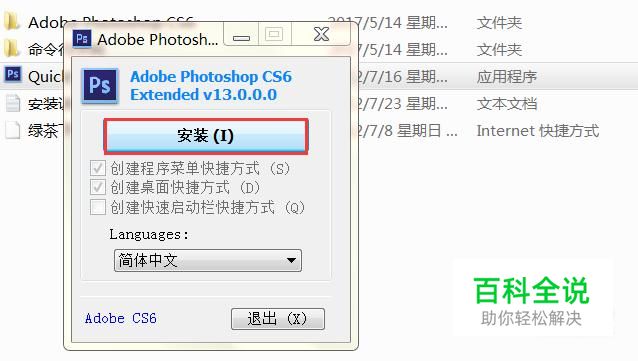This screenshot has height=361, width=638.
Task: Close the installer window with X
Action: [321, 34]
